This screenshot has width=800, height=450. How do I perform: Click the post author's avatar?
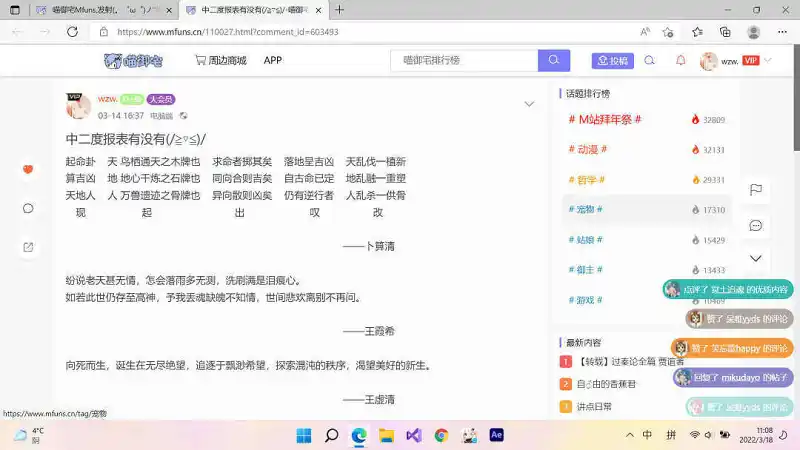[x=78, y=106]
